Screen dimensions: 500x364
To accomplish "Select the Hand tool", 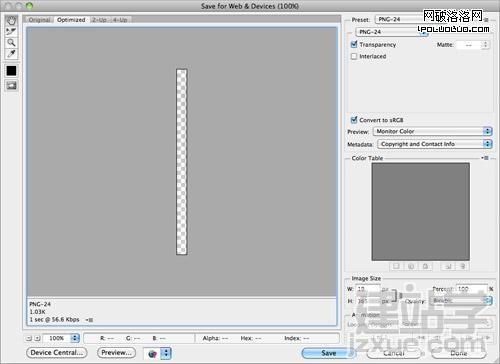I will (11, 21).
